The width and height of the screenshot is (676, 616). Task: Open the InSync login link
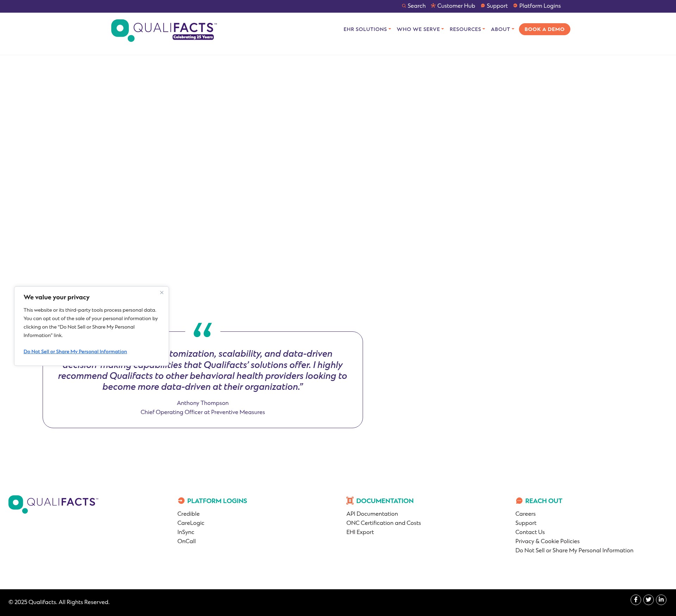coord(186,532)
